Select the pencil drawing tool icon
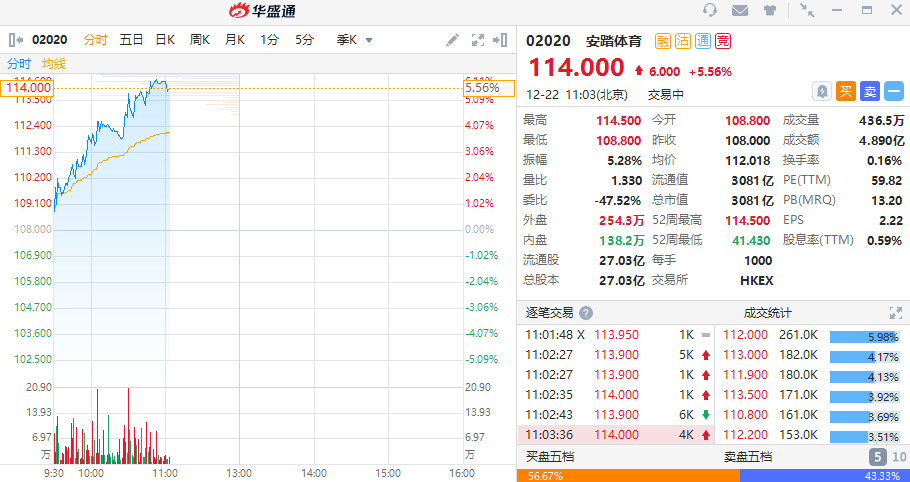 point(452,40)
